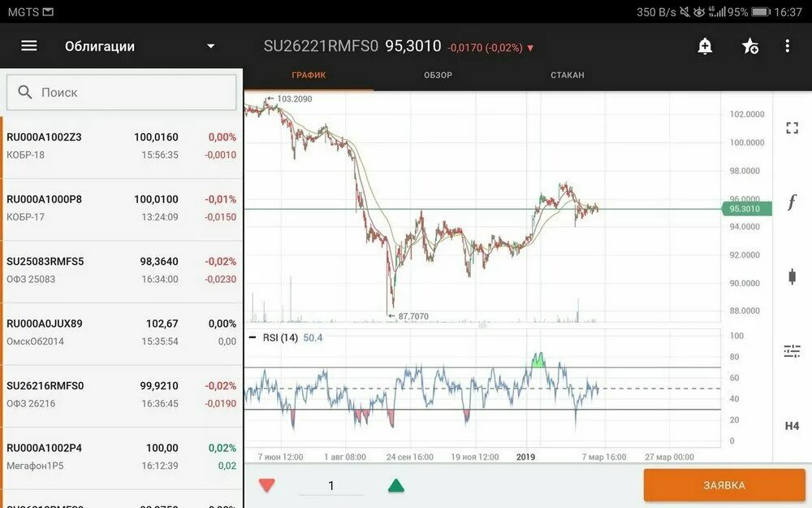Change chart type via candlestick icon

coord(792,276)
